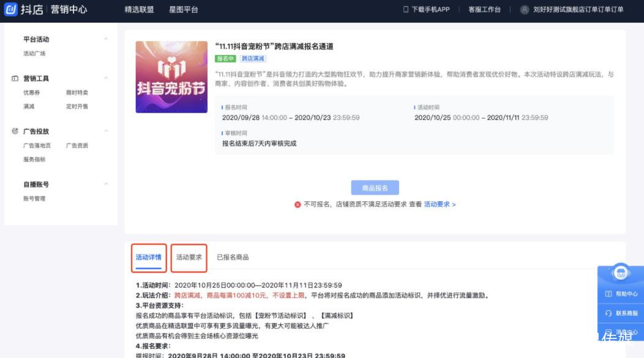Click the activity title "11.11抖音宠粉节"跨店满减报名通道
The image size is (644, 358).
pos(274,47)
